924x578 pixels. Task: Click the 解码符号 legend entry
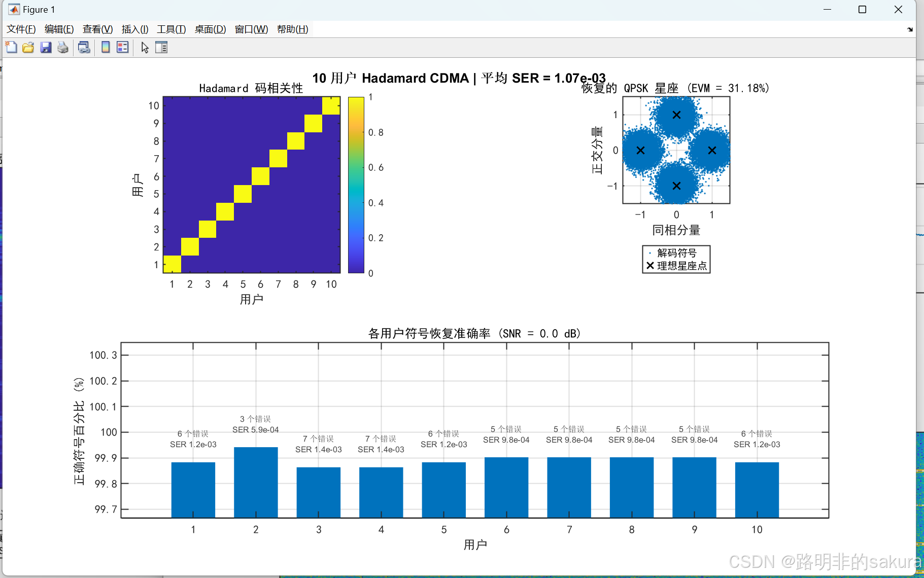[x=677, y=253]
